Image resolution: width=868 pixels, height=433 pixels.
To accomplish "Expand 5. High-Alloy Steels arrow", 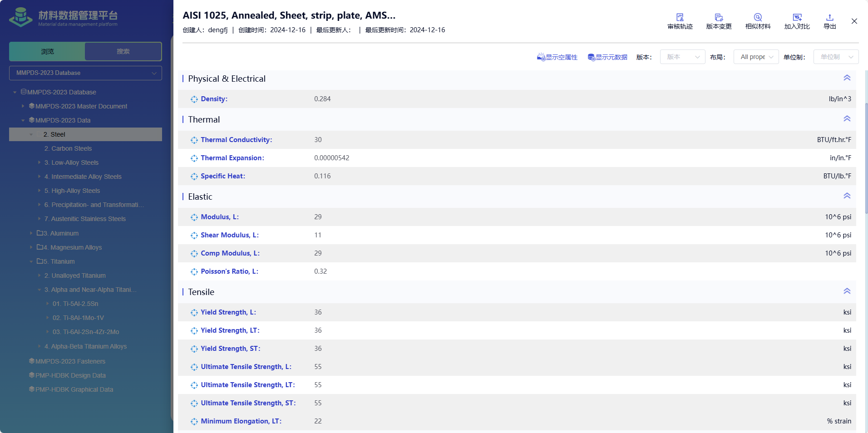I will point(39,191).
